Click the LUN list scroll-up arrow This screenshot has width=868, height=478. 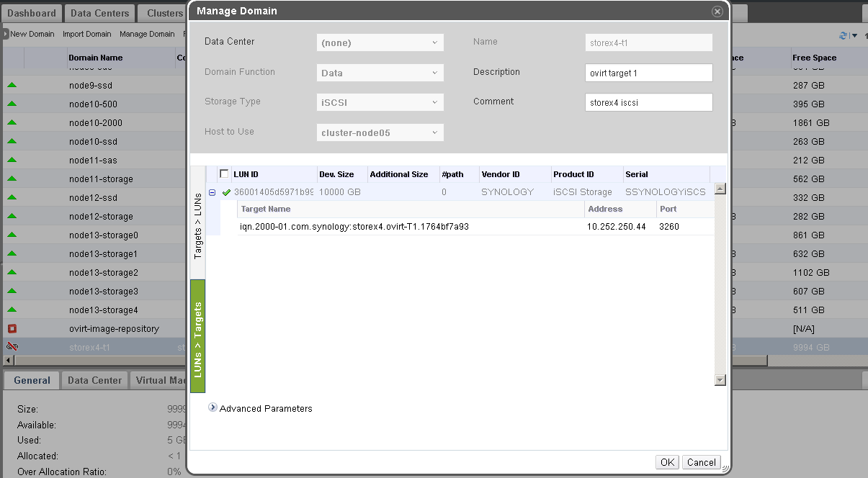tap(720, 189)
